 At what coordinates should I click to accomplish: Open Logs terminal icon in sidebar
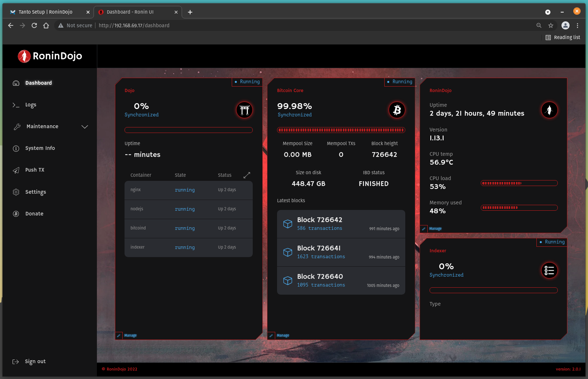[x=16, y=105]
